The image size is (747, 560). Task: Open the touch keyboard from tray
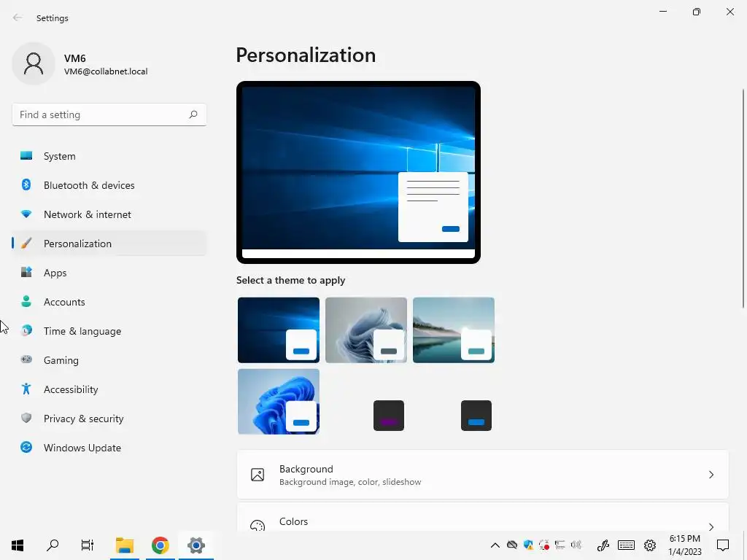point(626,545)
